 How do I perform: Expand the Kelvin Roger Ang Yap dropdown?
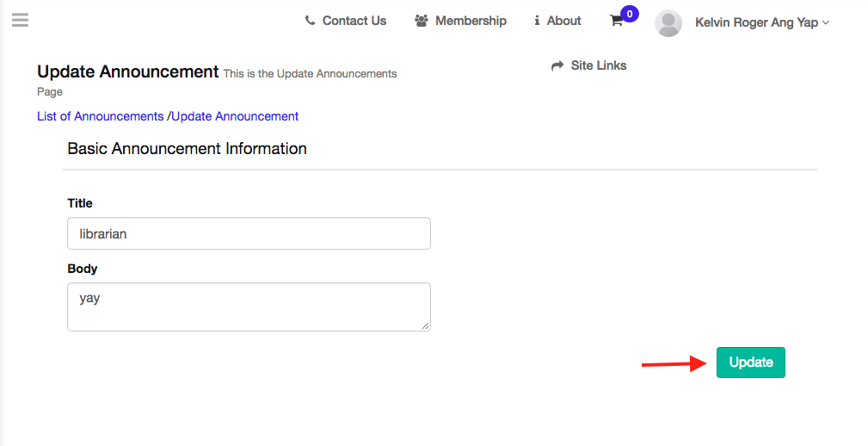[x=756, y=22]
